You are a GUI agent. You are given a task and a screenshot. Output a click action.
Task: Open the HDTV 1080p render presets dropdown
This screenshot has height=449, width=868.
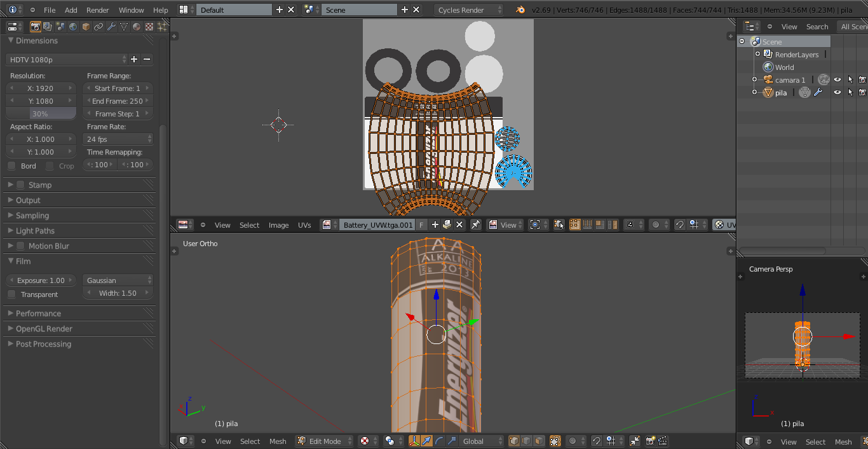pyautogui.click(x=66, y=59)
